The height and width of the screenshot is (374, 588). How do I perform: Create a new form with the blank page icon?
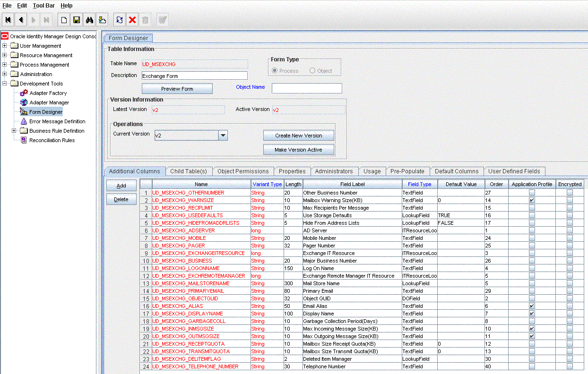click(x=63, y=20)
